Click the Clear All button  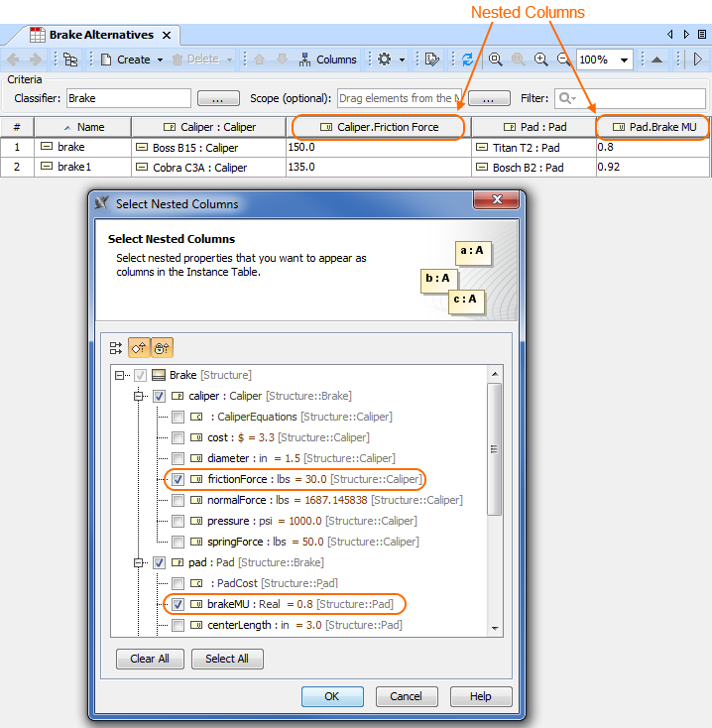pos(150,659)
